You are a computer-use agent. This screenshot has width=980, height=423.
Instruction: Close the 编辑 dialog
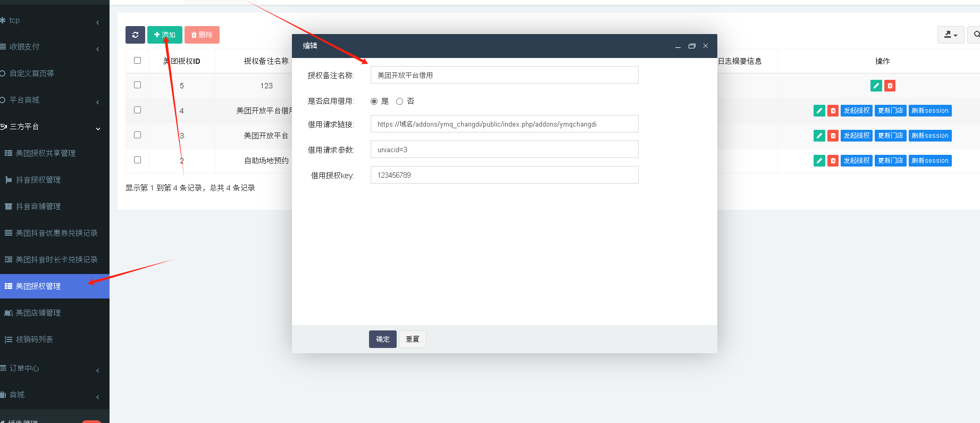click(706, 46)
